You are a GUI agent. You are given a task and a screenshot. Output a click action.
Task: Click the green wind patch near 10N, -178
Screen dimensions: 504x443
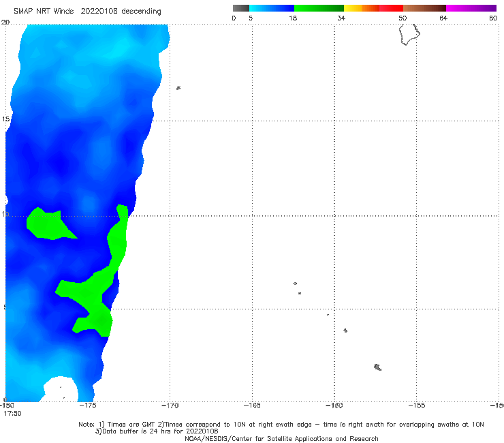[x=48, y=224]
